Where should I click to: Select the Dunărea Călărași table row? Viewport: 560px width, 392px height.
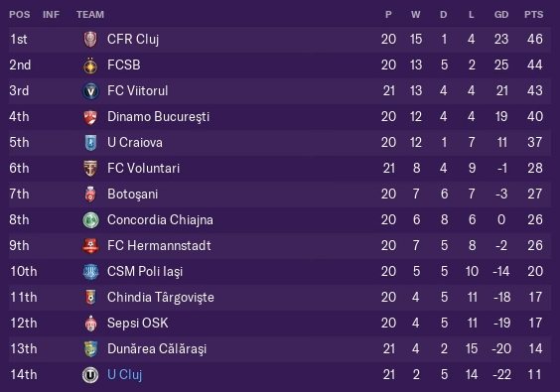pos(280,348)
